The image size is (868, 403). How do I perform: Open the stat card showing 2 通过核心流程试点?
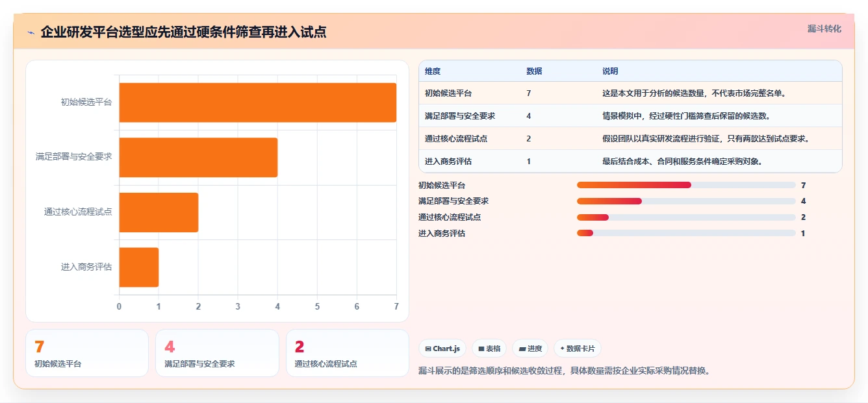click(x=348, y=353)
